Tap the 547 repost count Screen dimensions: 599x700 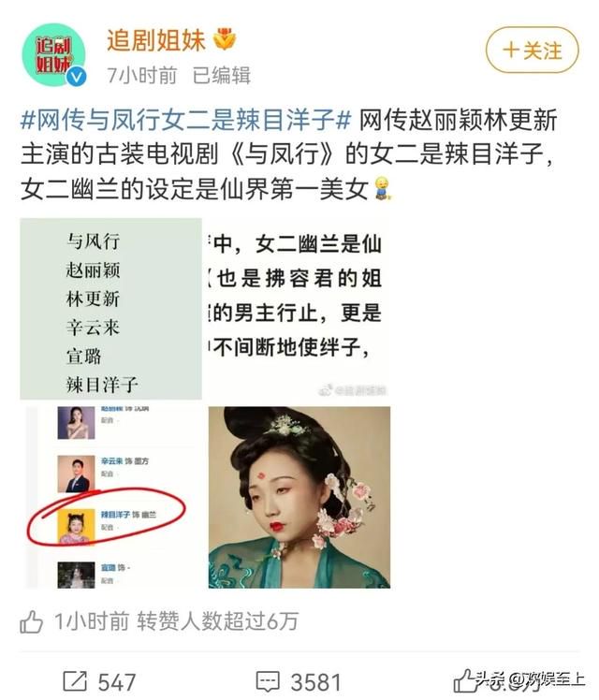click(x=117, y=682)
